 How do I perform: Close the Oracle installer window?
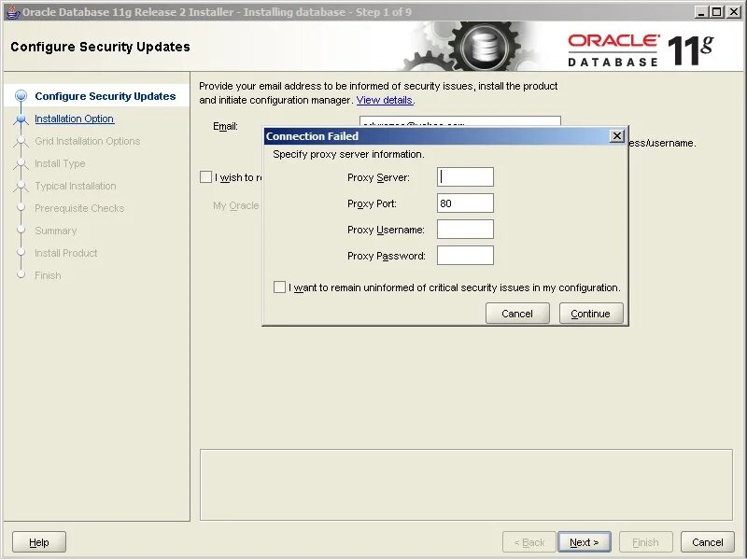(734, 12)
